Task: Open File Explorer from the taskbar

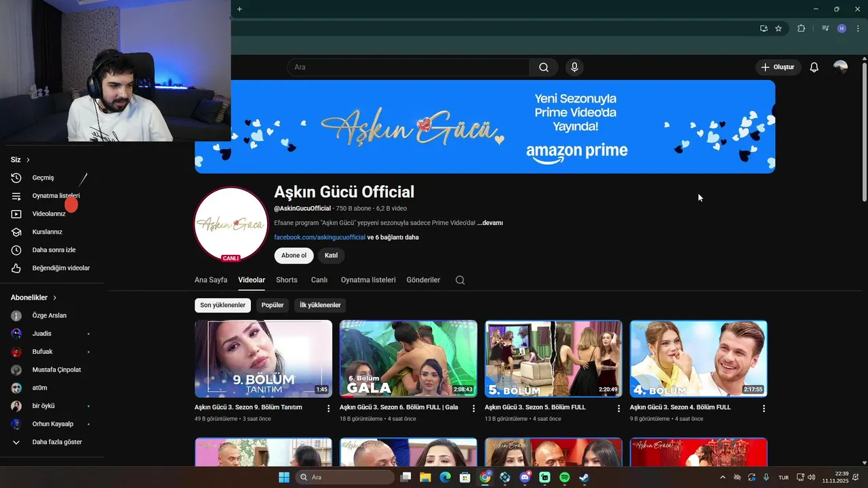Action: pyautogui.click(x=425, y=477)
